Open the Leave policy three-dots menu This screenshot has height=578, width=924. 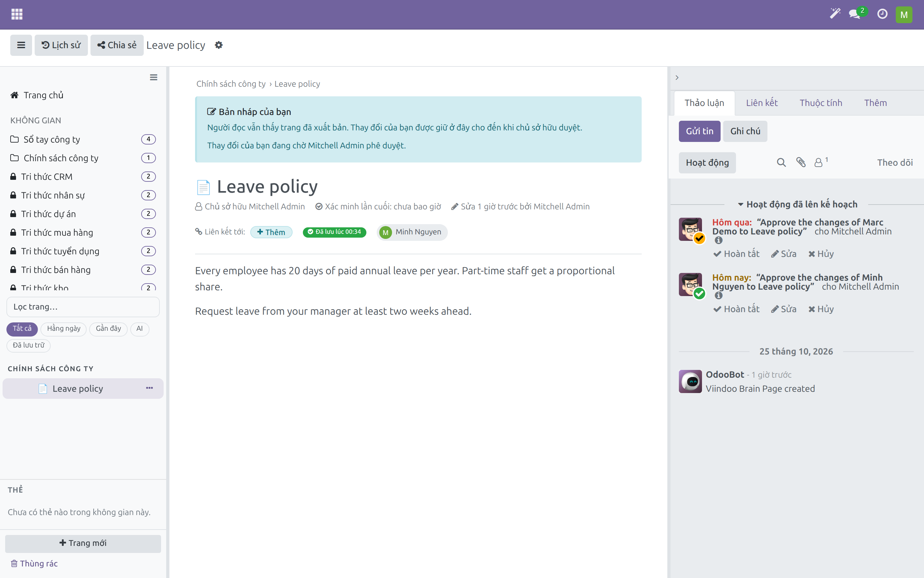pos(149,388)
